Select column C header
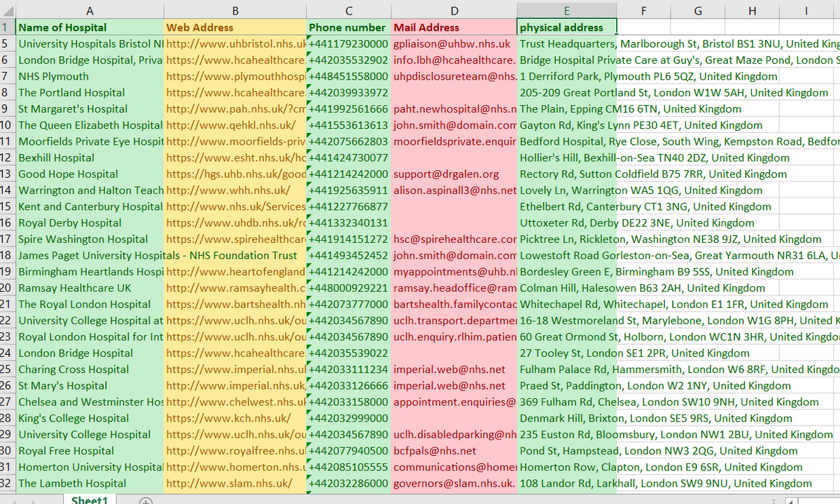This screenshot has width=840, height=504. pyautogui.click(x=349, y=10)
